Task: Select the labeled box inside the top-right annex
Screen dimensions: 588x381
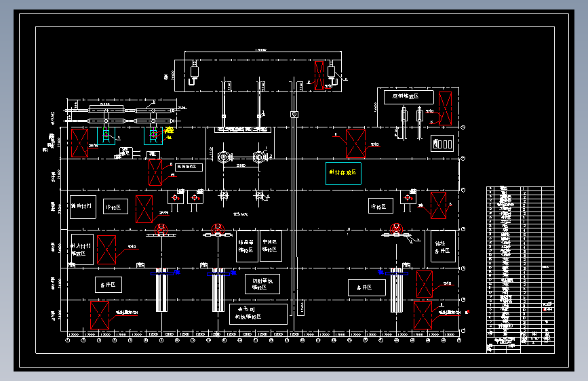Action: pyautogui.click(x=409, y=97)
